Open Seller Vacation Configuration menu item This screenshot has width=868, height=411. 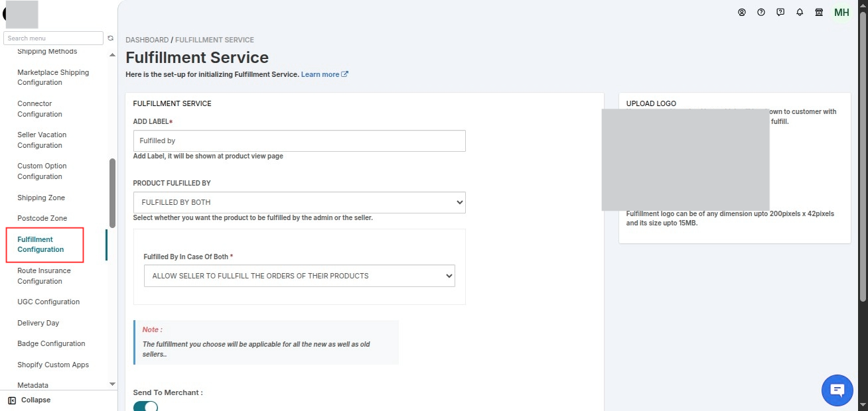tap(42, 140)
